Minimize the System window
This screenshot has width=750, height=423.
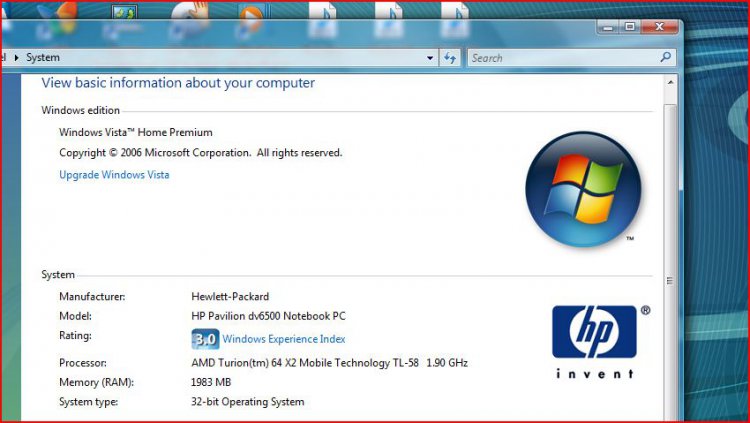point(607,27)
